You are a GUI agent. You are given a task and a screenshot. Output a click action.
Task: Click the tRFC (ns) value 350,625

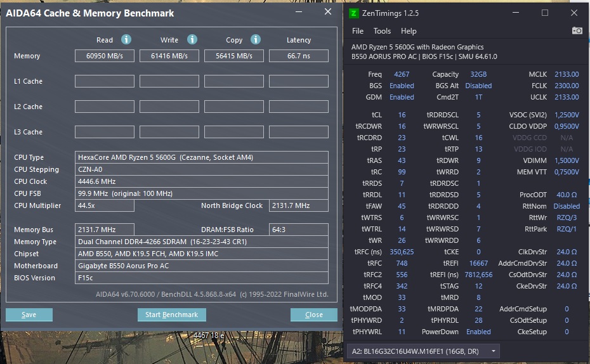(402, 252)
